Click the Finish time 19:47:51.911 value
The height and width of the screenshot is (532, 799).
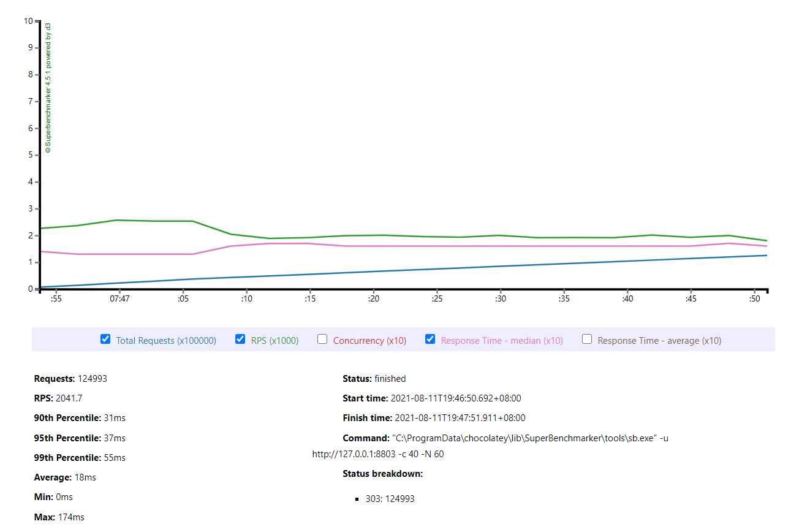click(460, 418)
